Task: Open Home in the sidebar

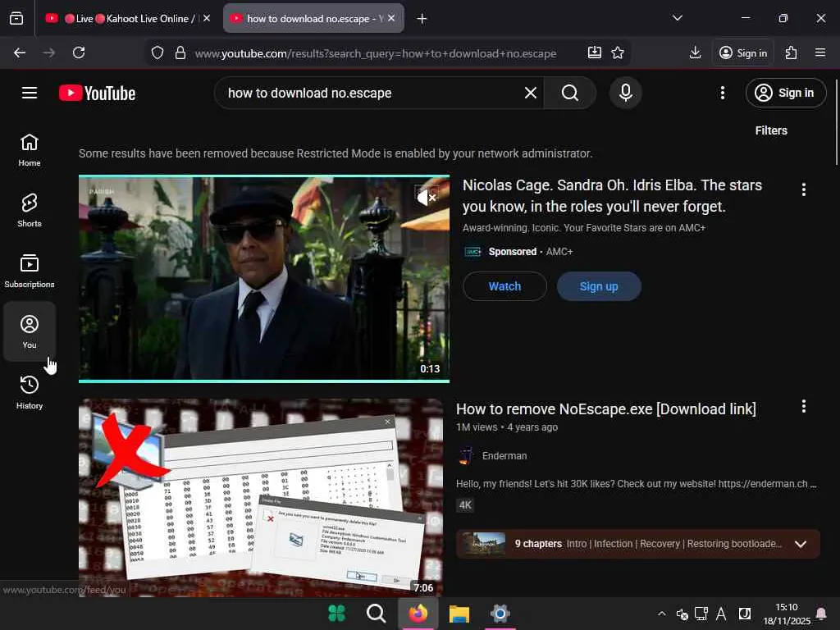Action: [x=30, y=151]
